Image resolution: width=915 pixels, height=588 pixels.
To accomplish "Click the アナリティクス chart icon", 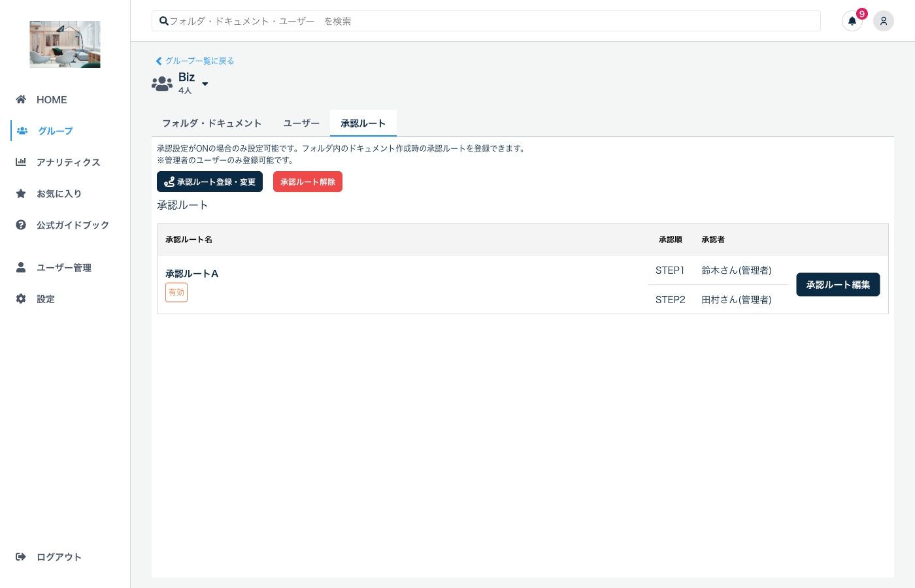I will tap(21, 162).
